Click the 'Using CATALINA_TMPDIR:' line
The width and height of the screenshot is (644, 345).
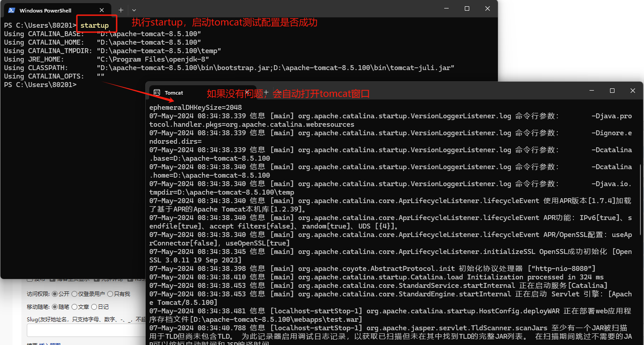pyautogui.click(x=113, y=51)
